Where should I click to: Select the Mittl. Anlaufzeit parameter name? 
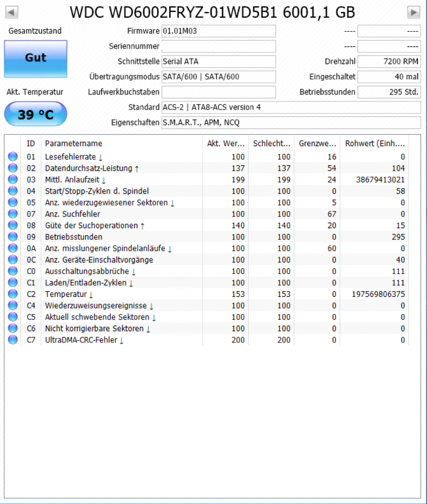[75, 180]
